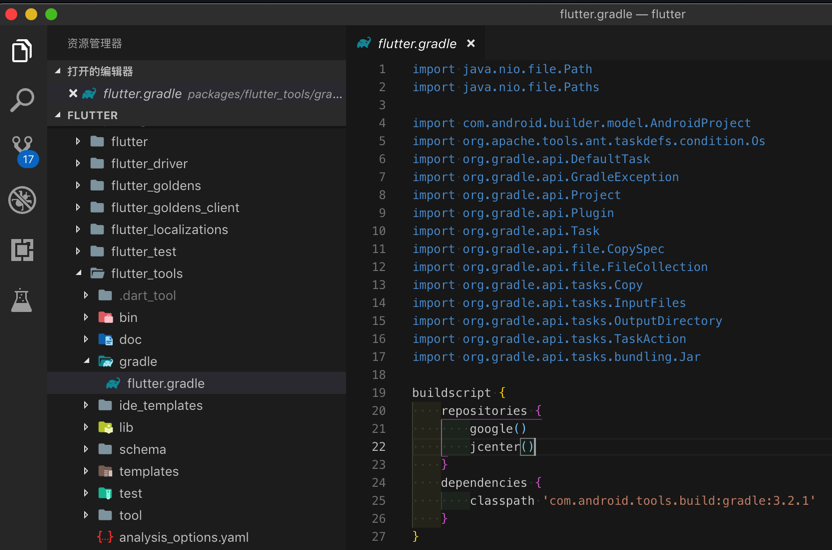Screen dimensions: 832x550
Task: Click line number 19 in gutter
Action: (x=379, y=393)
